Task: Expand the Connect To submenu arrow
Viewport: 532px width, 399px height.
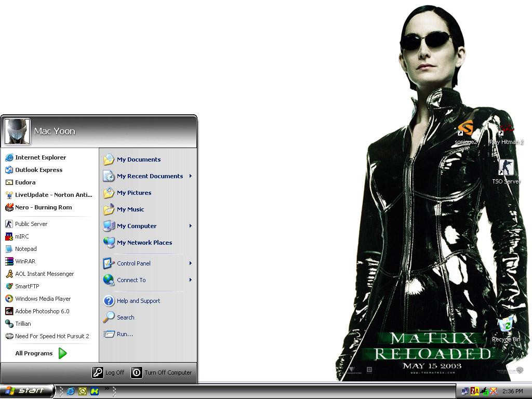Action: click(x=191, y=280)
